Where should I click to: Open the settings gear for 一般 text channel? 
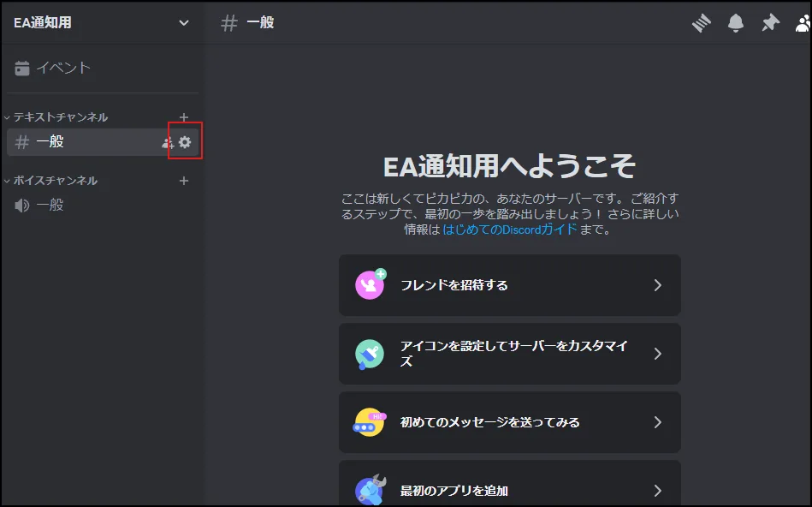tap(185, 142)
